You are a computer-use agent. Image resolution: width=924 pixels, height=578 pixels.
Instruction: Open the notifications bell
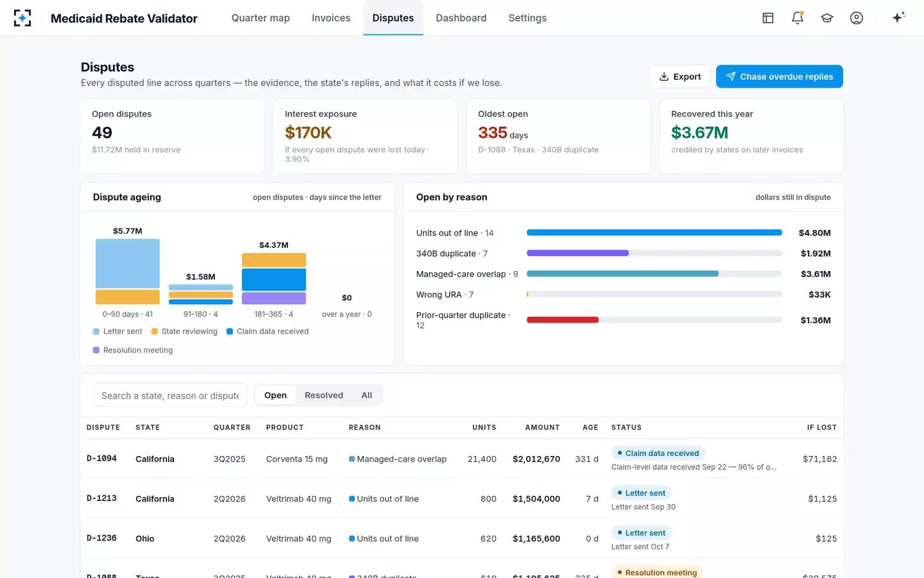point(798,18)
